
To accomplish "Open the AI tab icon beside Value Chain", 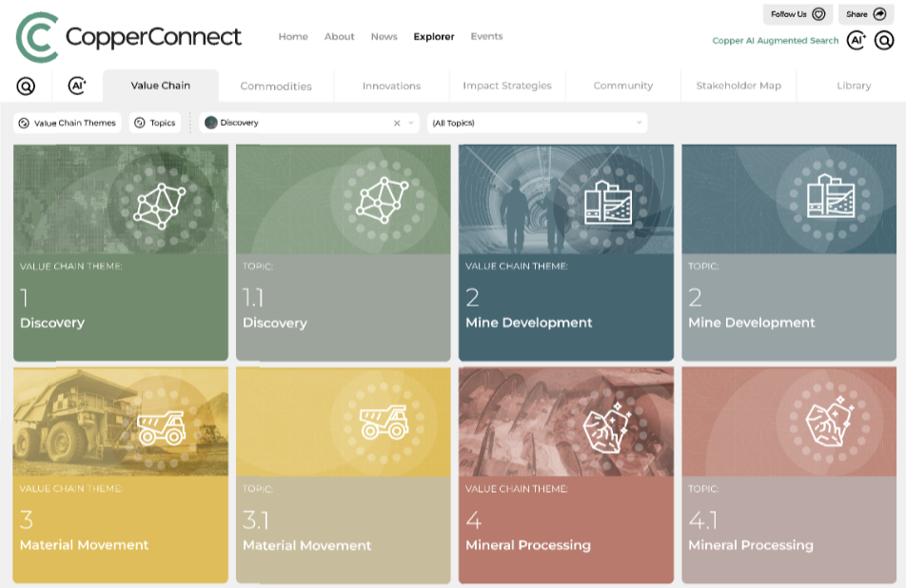I will pos(77,86).
